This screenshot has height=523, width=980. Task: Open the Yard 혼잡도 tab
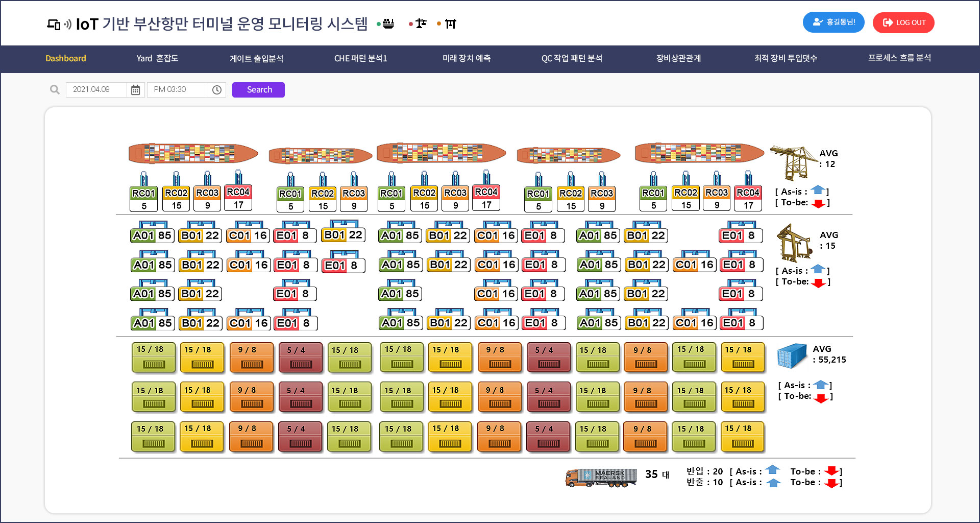(x=157, y=58)
